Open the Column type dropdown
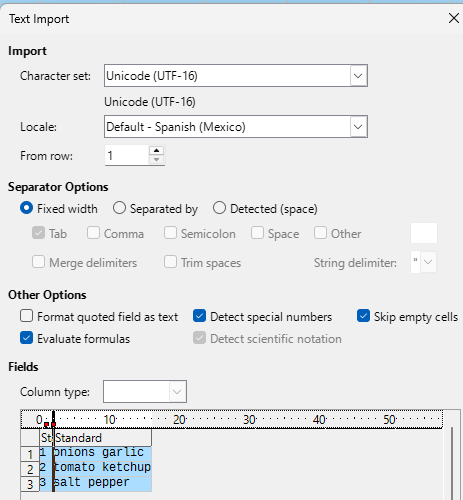The width and height of the screenshot is (463, 500). [145, 391]
